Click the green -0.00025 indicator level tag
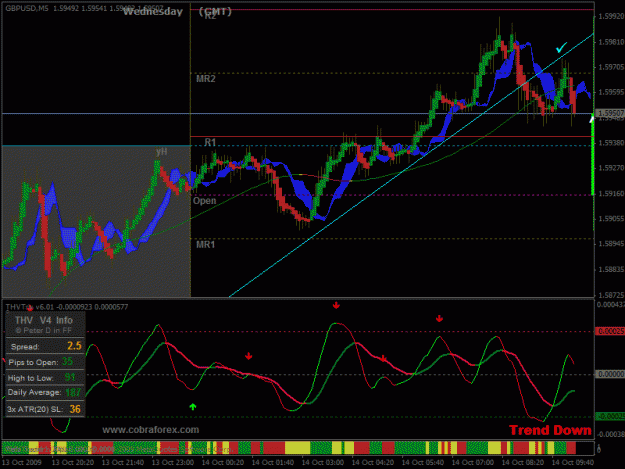 tap(610, 416)
